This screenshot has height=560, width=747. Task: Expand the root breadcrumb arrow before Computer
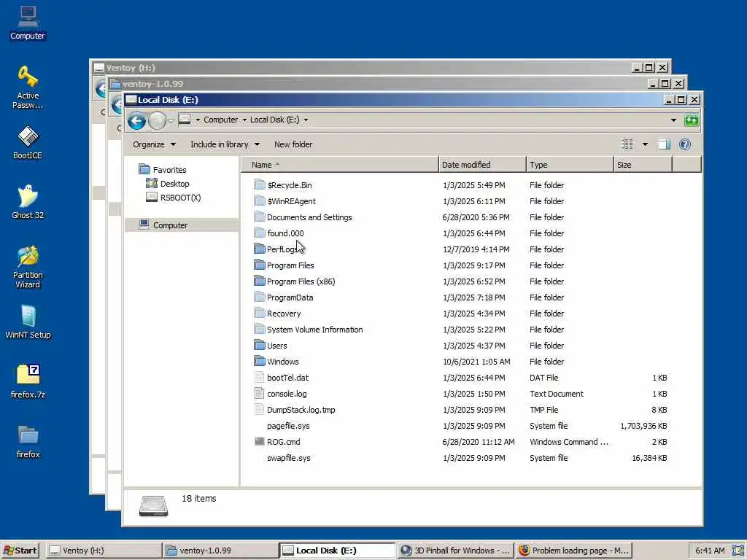[198, 120]
